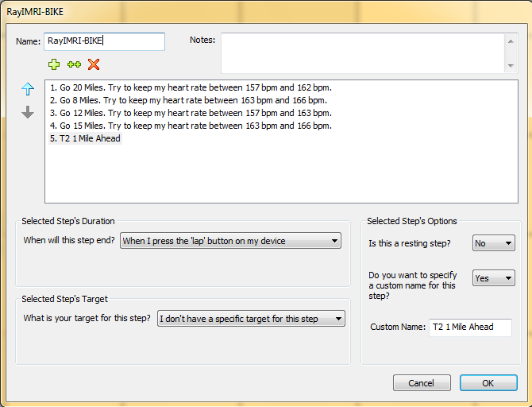Click the Name input field
Image resolution: width=532 pixels, height=407 pixels.
pyautogui.click(x=105, y=41)
